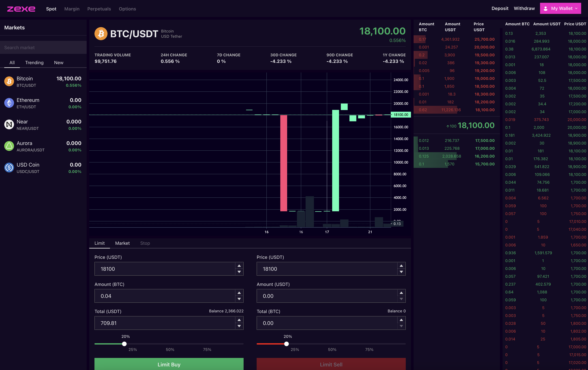Image resolution: width=588 pixels, height=370 pixels.
Task: Click the USD Coin icon
Action: [9, 167]
